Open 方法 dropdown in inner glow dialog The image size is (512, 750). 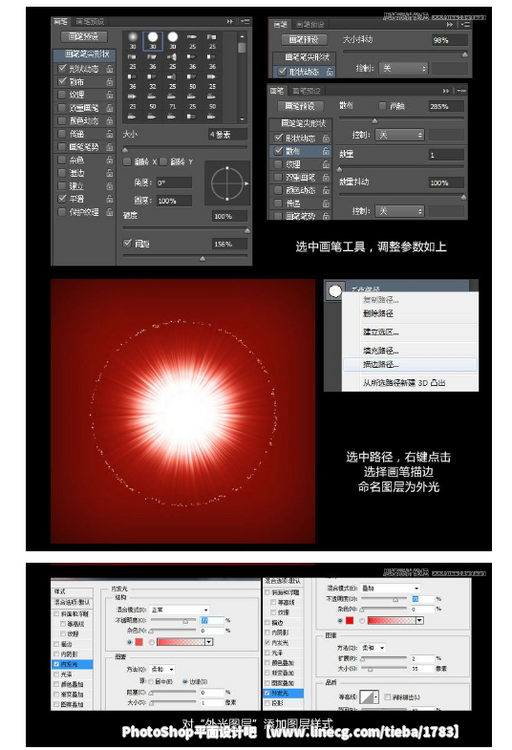162,669
